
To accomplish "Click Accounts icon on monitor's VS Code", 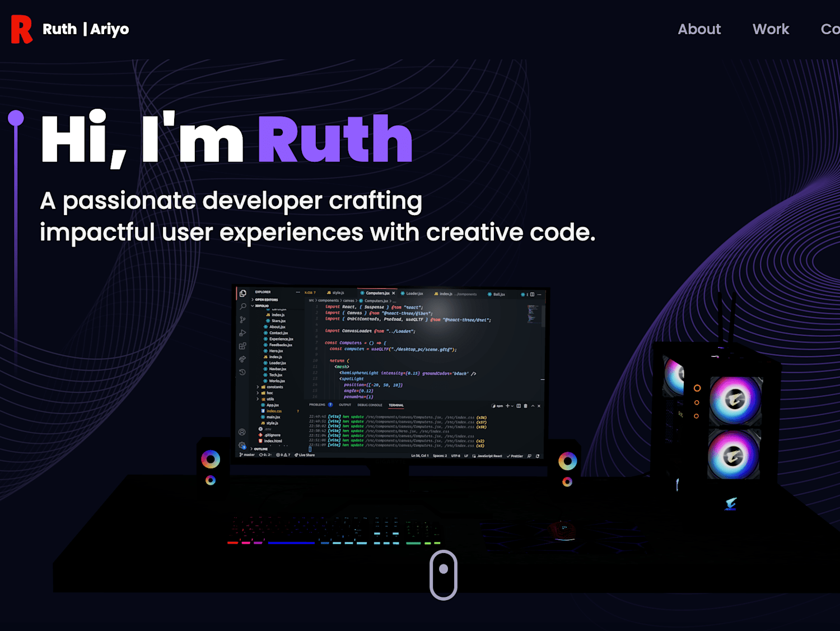I will click(x=242, y=432).
